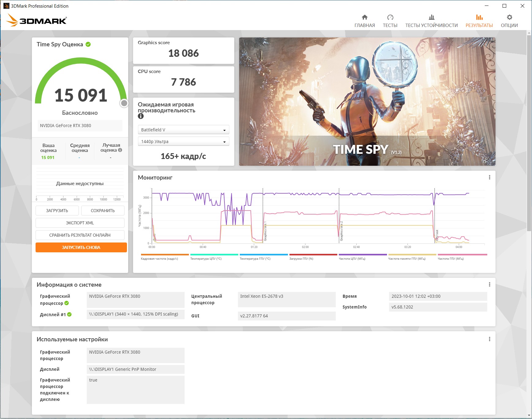
Task: Click the GUI version v2.27.8177 64
Action: [287, 316]
